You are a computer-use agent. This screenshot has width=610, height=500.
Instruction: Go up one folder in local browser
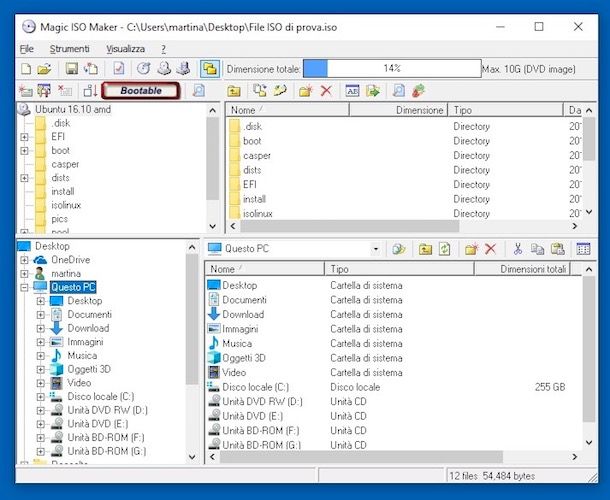[425, 249]
